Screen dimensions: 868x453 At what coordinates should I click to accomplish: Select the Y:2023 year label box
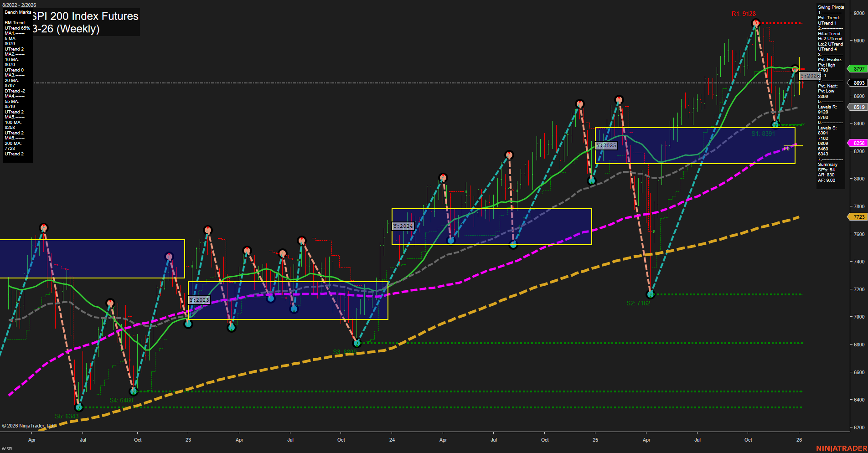(x=199, y=300)
